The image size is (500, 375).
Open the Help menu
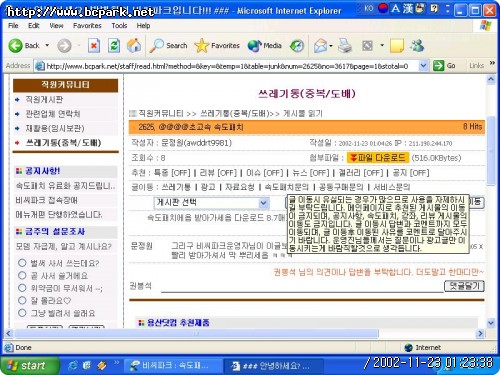pyautogui.click(x=143, y=26)
